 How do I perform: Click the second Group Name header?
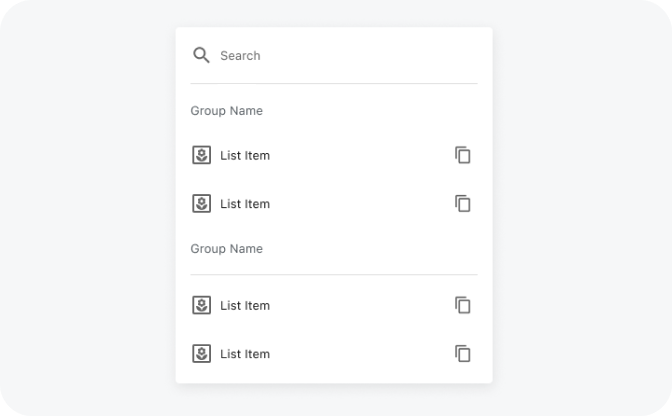tap(227, 249)
